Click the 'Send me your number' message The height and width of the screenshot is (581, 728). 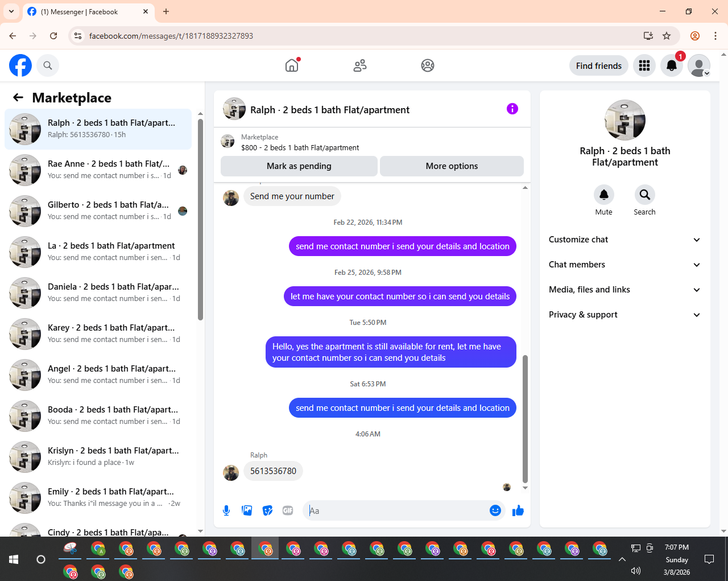point(292,196)
